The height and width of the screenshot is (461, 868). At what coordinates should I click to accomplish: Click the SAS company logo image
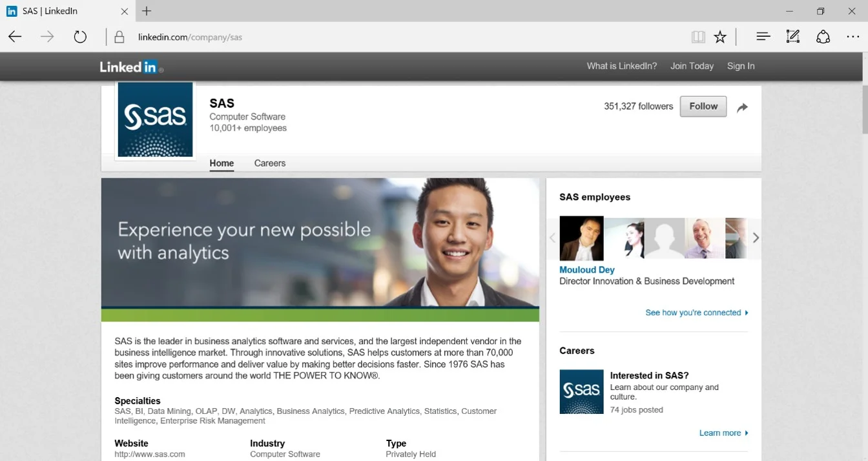(x=155, y=119)
